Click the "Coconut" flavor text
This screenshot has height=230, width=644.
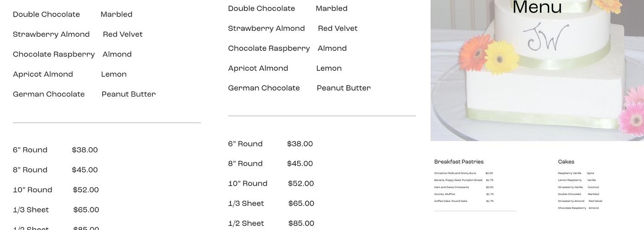[x=593, y=187]
